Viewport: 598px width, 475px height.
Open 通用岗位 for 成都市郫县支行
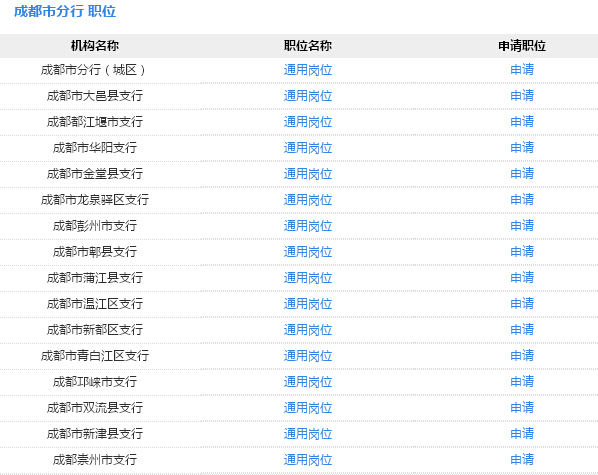[x=308, y=251]
